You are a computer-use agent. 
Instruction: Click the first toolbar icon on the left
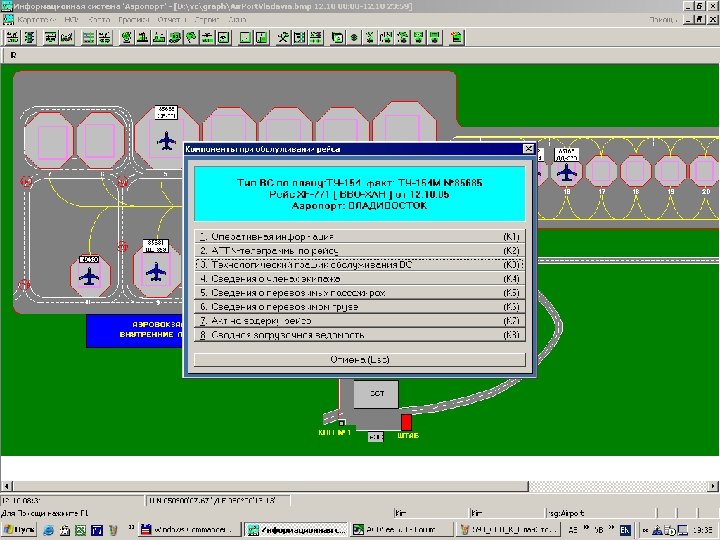tap(13, 38)
